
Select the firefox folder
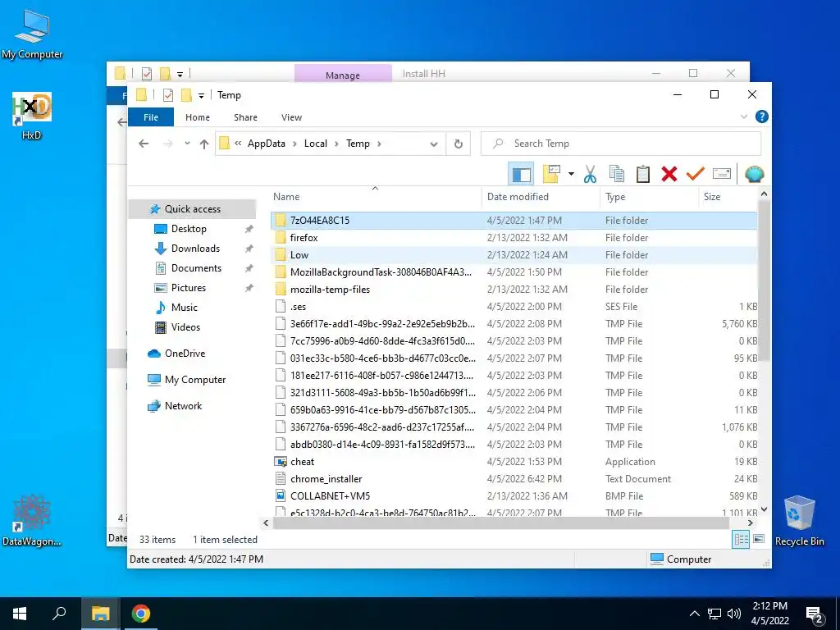[514, 238]
